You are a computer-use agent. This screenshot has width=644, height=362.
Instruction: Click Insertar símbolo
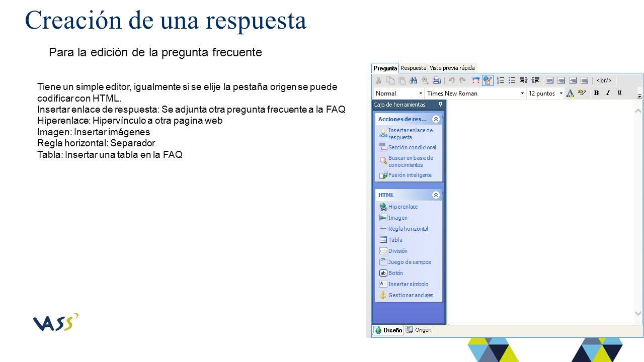coord(404,284)
